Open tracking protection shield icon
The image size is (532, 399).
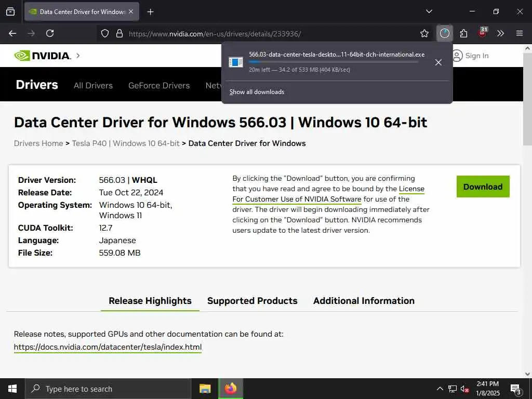pos(105,33)
